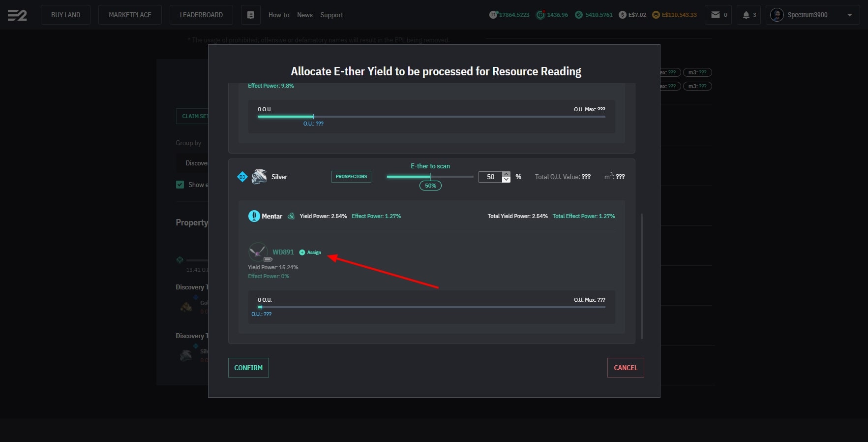The width and height of the screenshot is (868, 442).
Task: Open the mail inbox envelope icon
Action: (716, 15)
